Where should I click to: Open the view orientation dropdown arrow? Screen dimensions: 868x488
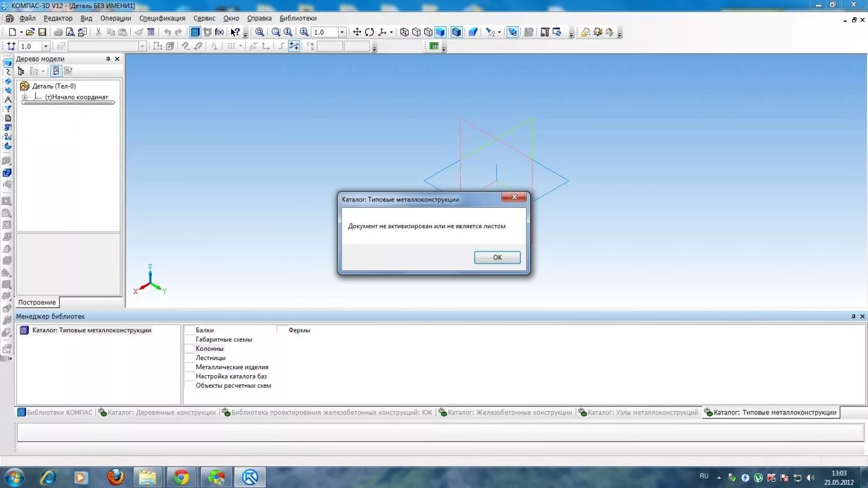point(392,32)
